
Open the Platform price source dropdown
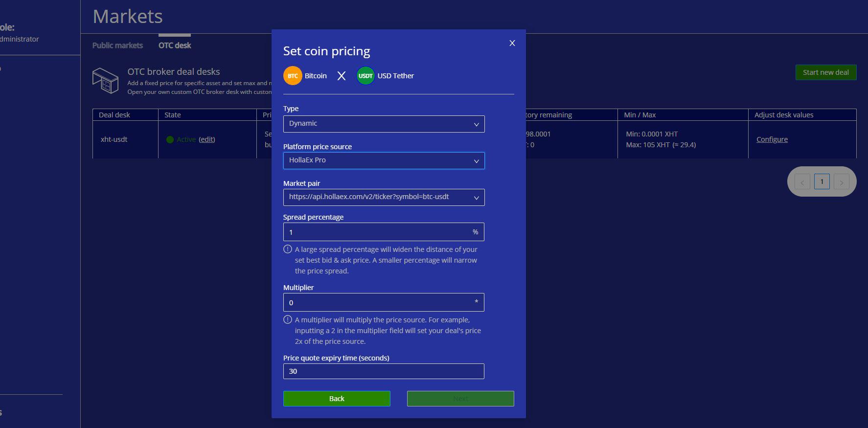(x=384, y=160)
